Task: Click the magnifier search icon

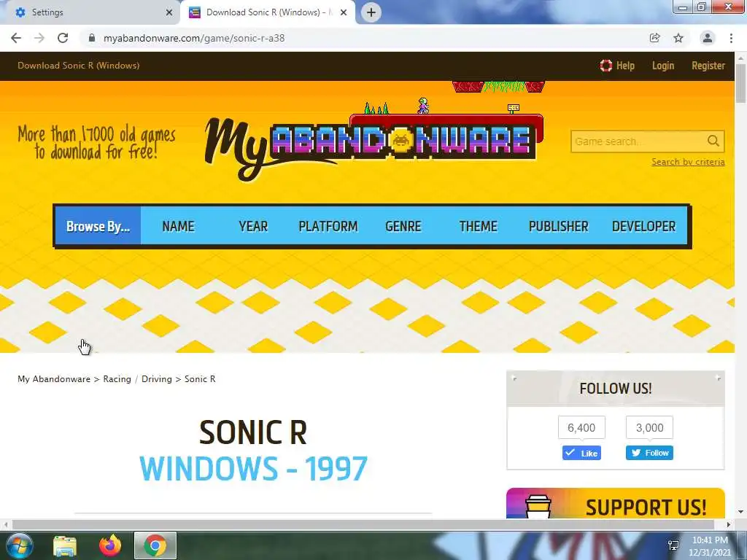Action: point(713,141)
